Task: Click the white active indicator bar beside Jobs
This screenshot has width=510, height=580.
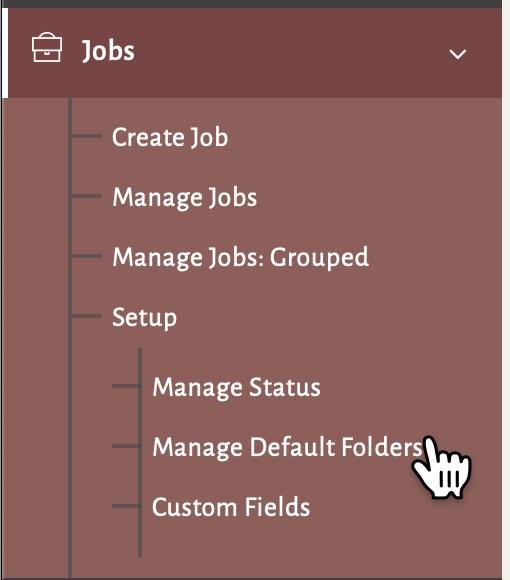Action: (x=5, y=53)
